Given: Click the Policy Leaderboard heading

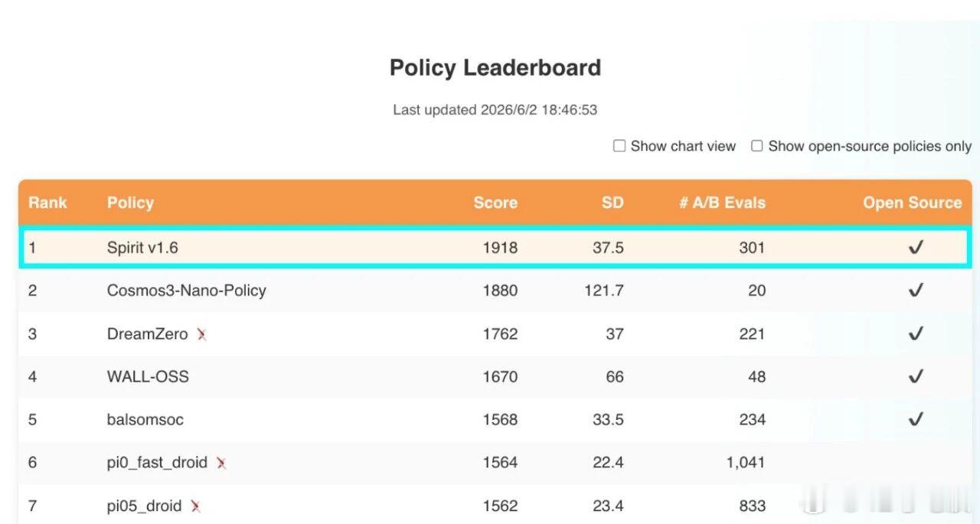Looking at the screenshot, I should [495, 68].
